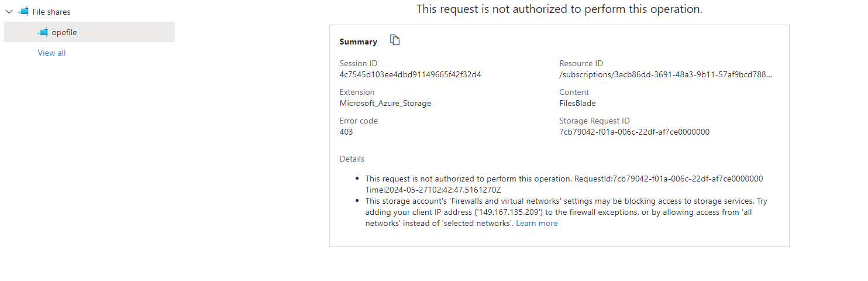Image resolution: width=868 pixels, height=281 pixels.
Task: Click the 403 error code value
Action: tap(346, 132)
